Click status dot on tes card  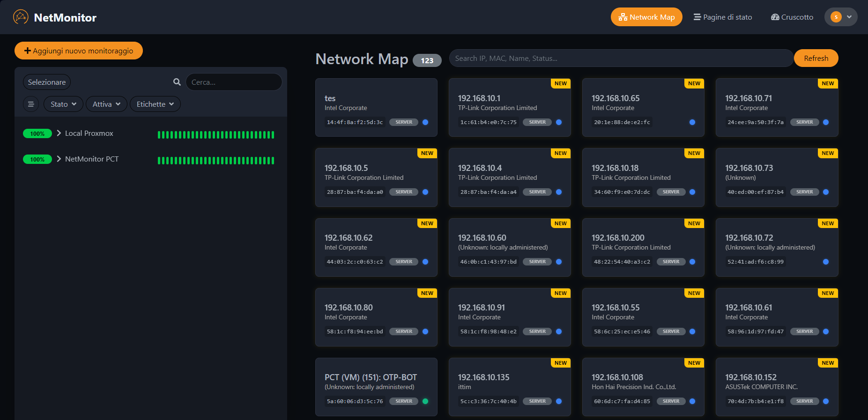[425, 122]
